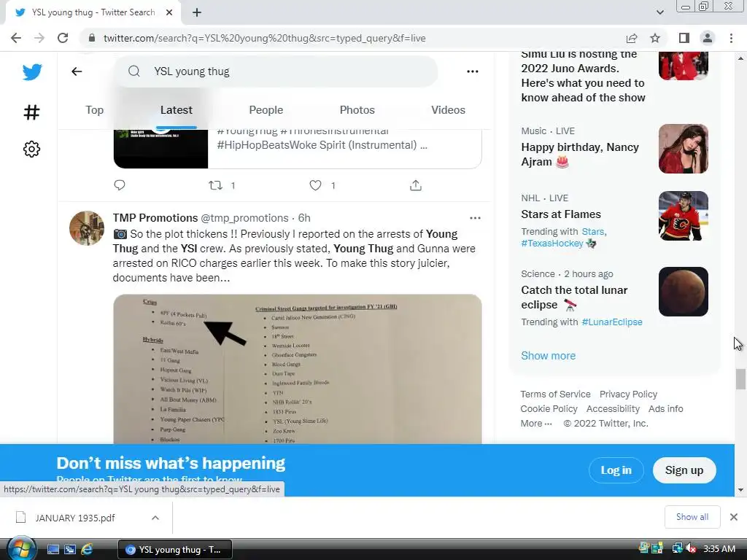Click the Twitter bird home icon
Viewport: 747px width, 560px height.
point(32,72)
